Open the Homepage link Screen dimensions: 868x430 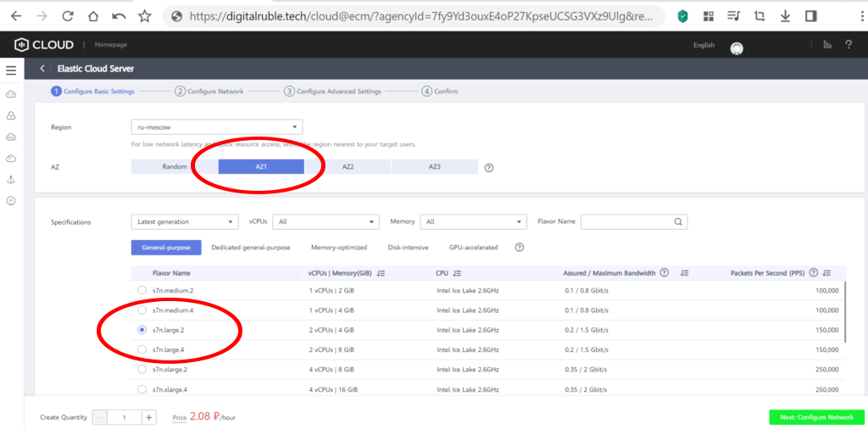[x=111, y=45]
